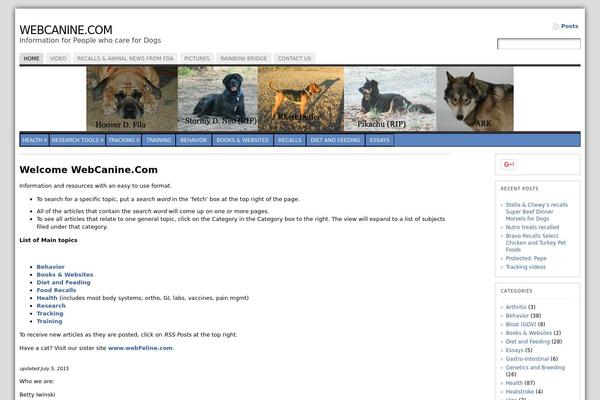This screenshot has height=400, width=600.
Task: Open the Heatstroke category
Action: click(520, 392)
